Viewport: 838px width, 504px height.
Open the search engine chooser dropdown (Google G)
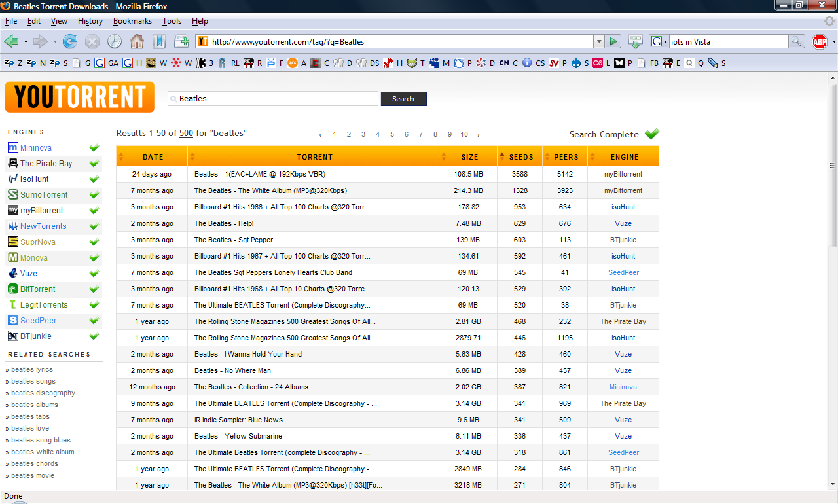tap(659, 41)
